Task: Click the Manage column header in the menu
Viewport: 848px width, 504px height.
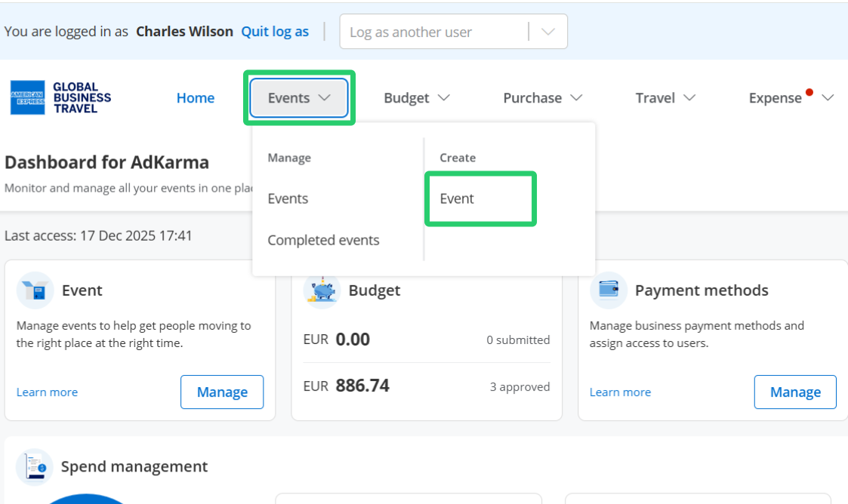Action: pos(289,158)
